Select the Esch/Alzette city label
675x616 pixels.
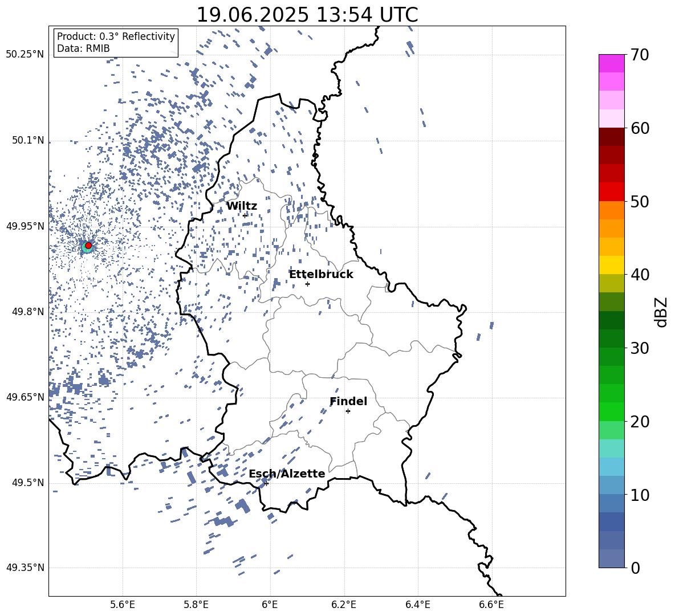click(287, 474)
